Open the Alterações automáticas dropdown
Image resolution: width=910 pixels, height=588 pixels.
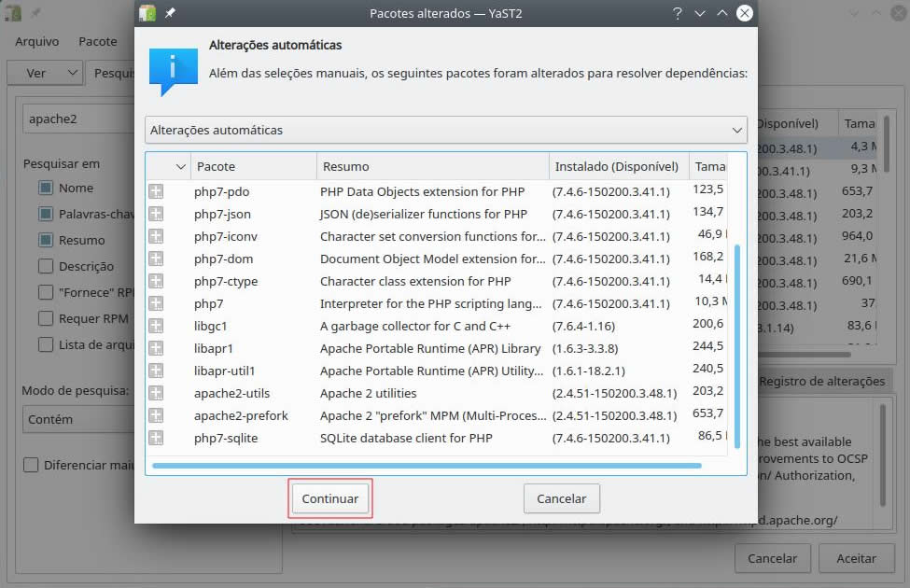pos(446,130)
